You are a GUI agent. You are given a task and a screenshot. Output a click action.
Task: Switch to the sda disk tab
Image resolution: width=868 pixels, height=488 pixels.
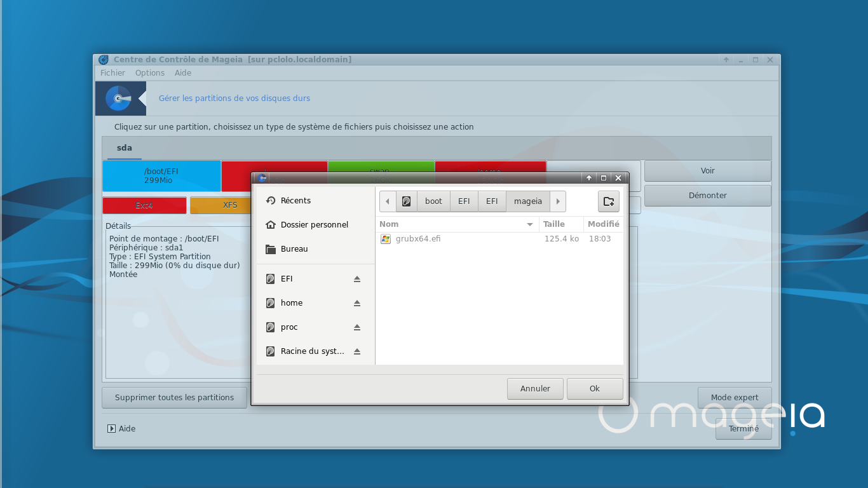click(125, 147)
